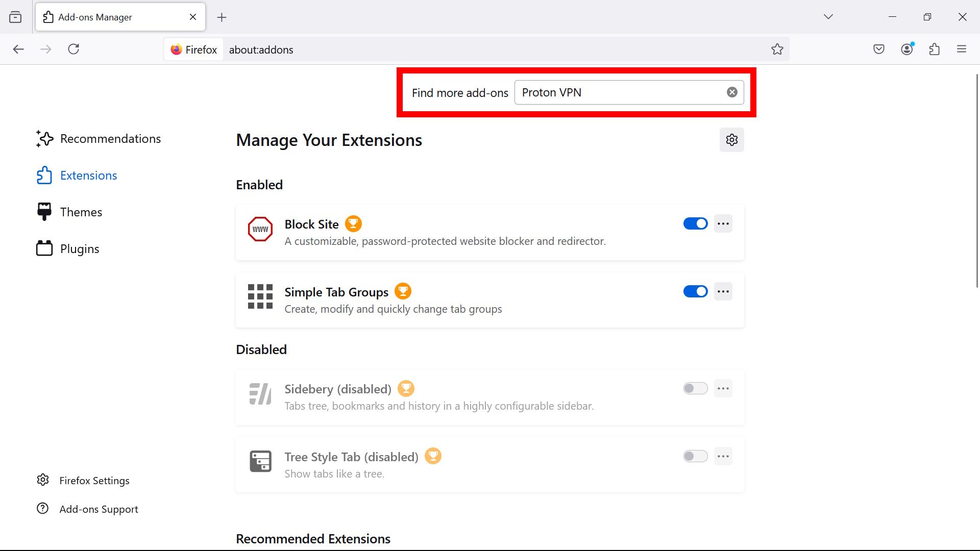Viewport: 980px width, 551px height.
Task: Switch to the Themes category
Action: [x=69, y=212]
